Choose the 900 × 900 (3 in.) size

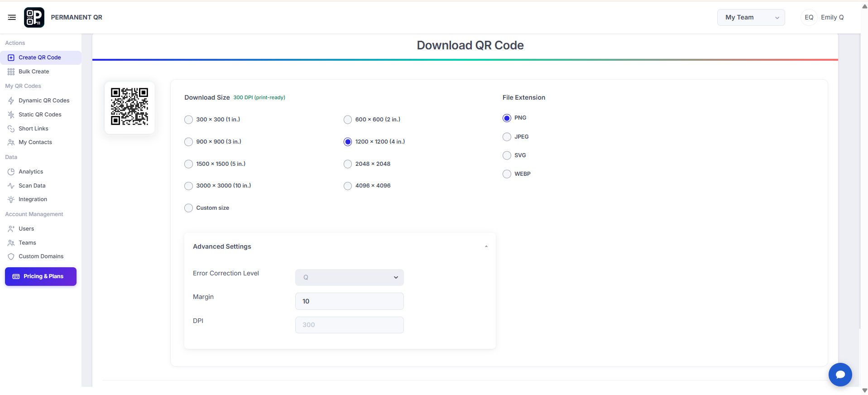189,142
